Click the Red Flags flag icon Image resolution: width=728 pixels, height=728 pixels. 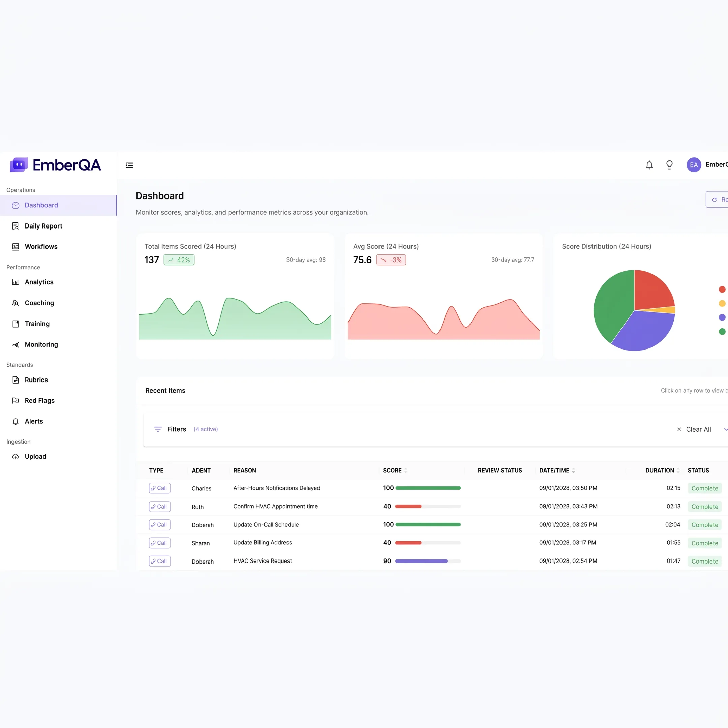click(16, 400)
